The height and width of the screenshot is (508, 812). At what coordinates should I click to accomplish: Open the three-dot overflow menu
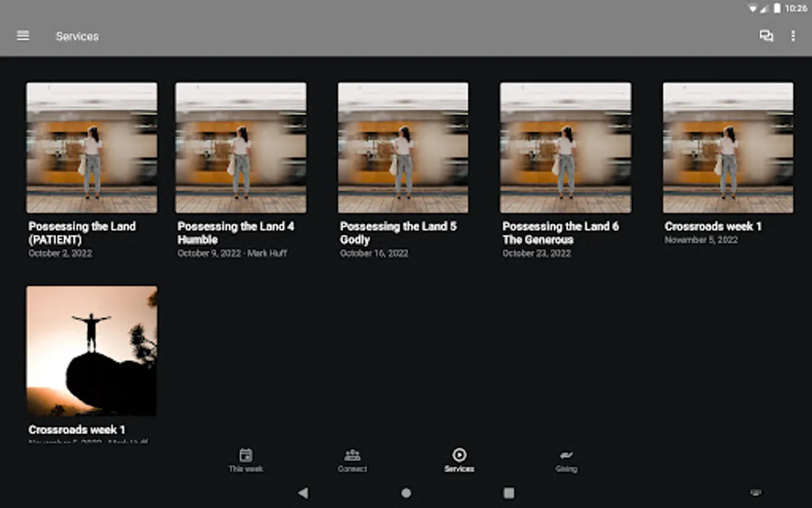[x=793, y=36]
